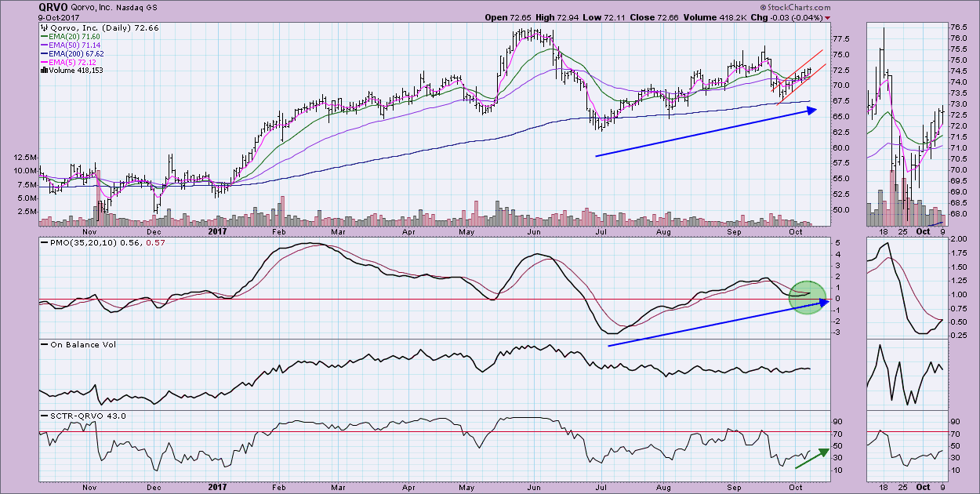980x494 pixels.
Task: Click the green circle highlight on the PMO line
Action: [808, 299]
